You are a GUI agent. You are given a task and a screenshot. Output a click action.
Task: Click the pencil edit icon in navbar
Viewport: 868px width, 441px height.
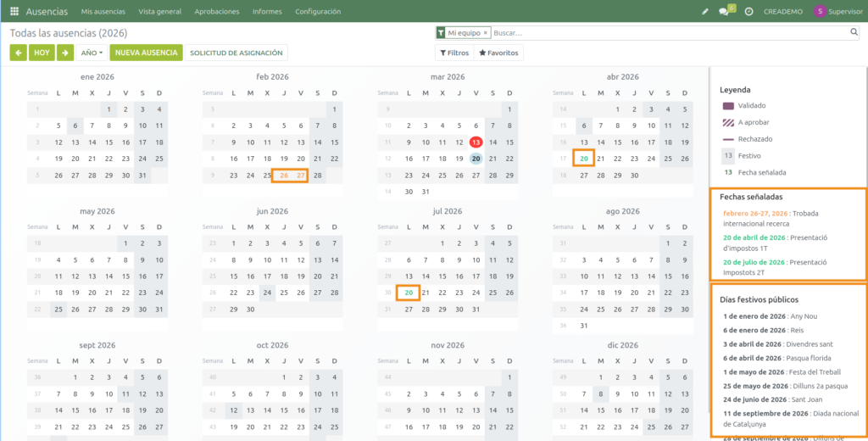[x=705, y=12]
